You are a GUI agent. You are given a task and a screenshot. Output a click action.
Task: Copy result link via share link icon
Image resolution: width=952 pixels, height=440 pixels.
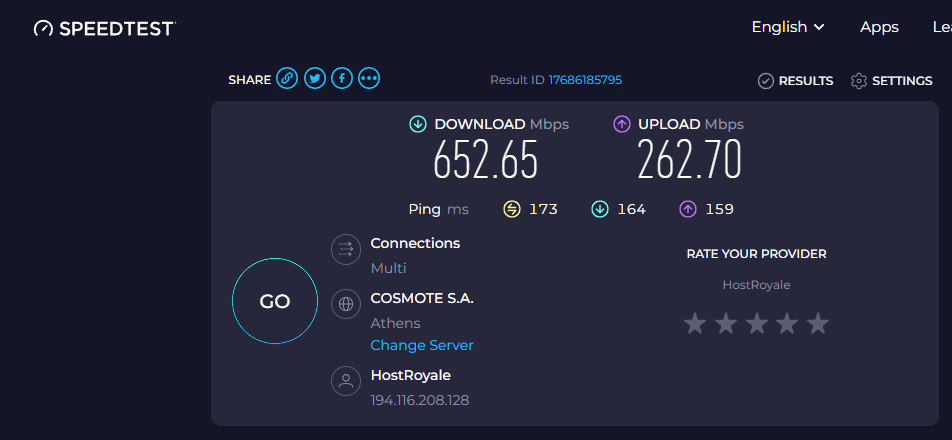[x=287, y=78]
